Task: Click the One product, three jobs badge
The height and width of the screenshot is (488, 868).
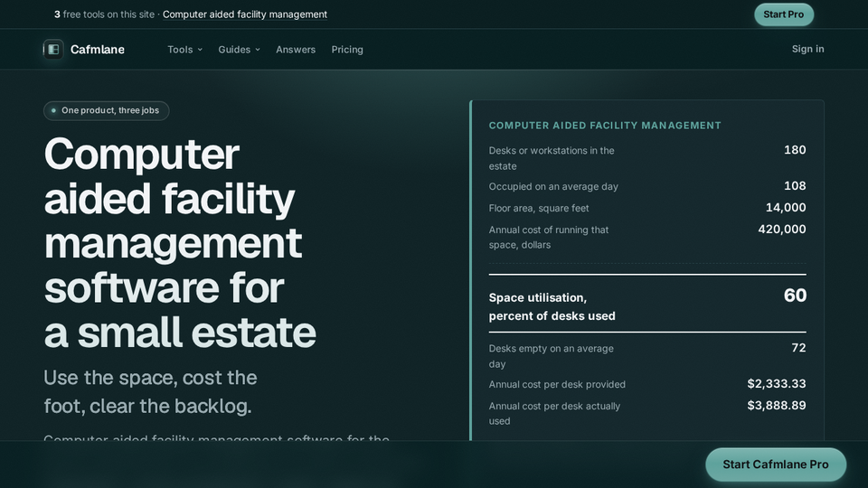Action: (107, 110)
